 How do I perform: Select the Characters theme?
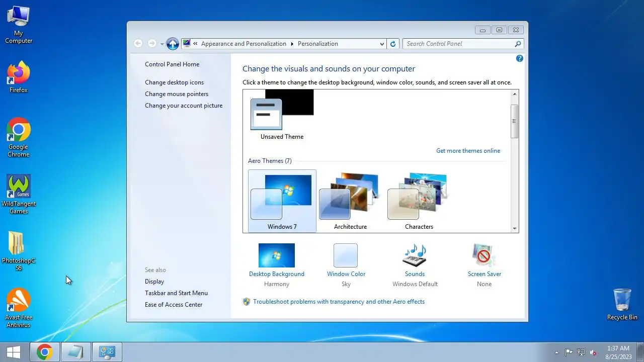419,201
